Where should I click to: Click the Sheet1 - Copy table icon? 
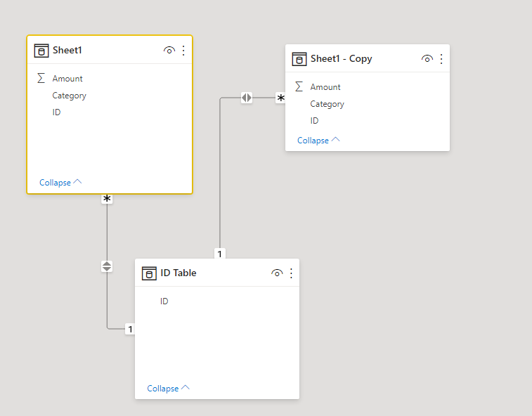[x=299, y=59]
